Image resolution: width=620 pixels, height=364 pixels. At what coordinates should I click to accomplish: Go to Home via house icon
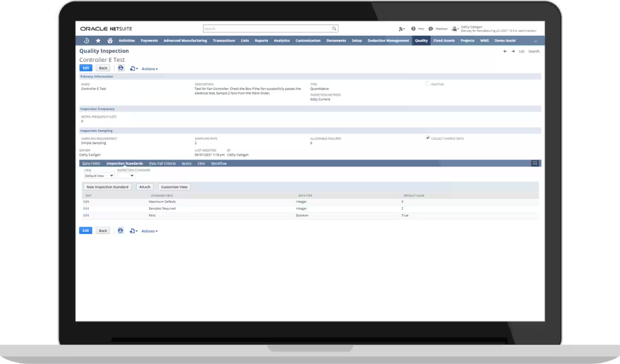coord(109,41)
